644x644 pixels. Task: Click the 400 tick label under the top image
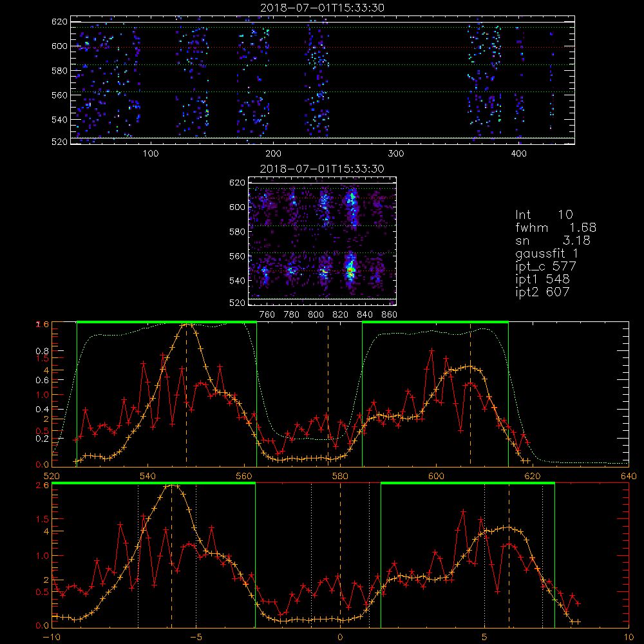[518, 154]
